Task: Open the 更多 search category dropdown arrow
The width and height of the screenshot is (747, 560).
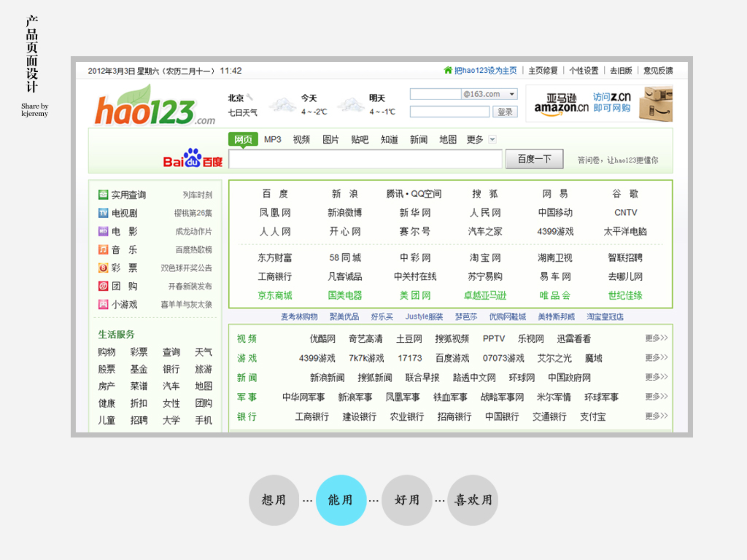Action: pos(493,139)
